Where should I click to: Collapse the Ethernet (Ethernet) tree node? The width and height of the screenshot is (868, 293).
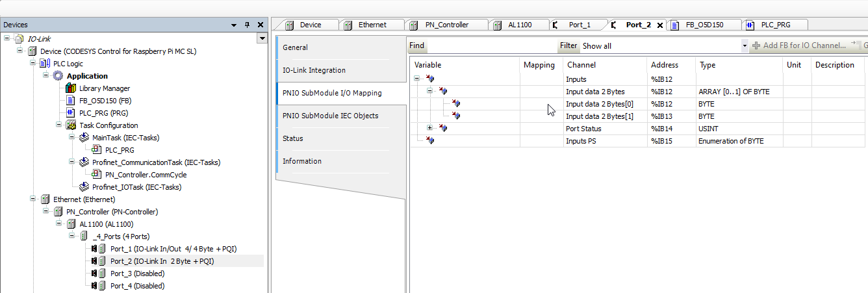click(x=33, y=199)
